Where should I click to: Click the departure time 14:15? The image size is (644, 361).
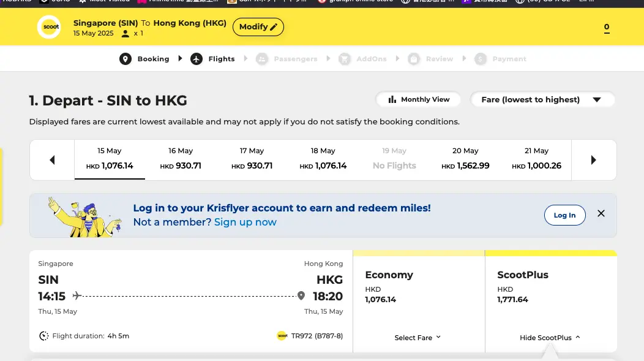(52, 296)
